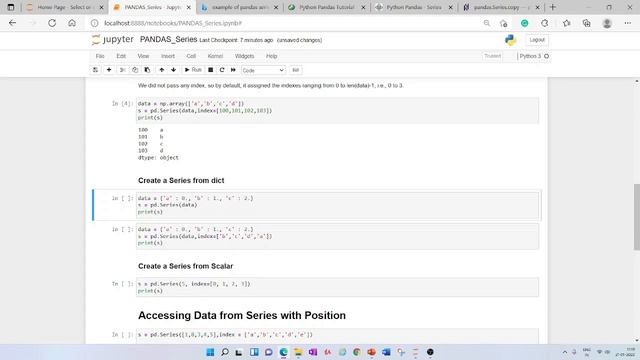This screenshot has height=360, width=640.
Task: Click the Create a Series from dict heading
Action: coord(181,180)
